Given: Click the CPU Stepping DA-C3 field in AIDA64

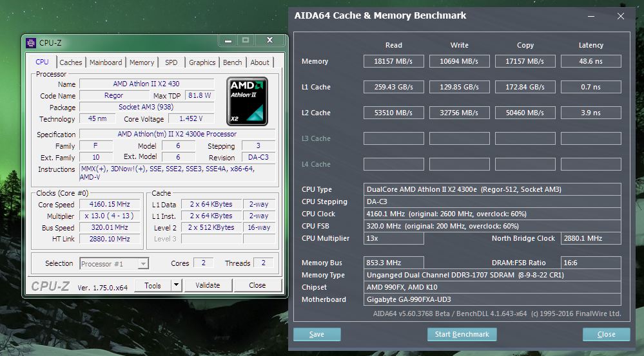Looking at the screenshot, I should coord(492,201).
